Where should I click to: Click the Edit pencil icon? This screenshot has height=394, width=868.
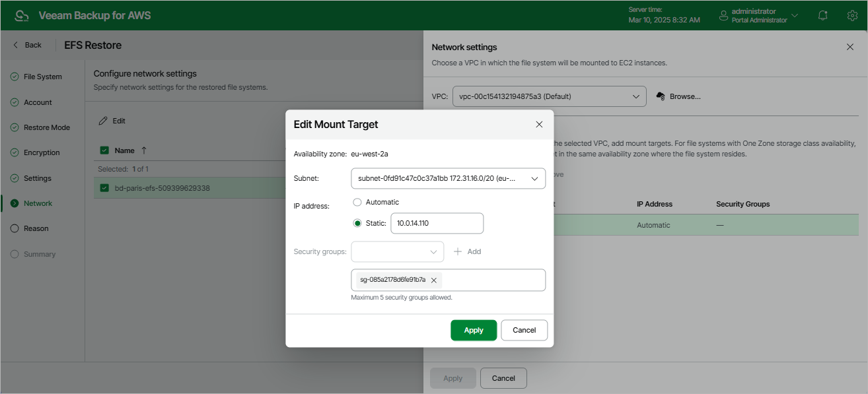tap(102, 121)
